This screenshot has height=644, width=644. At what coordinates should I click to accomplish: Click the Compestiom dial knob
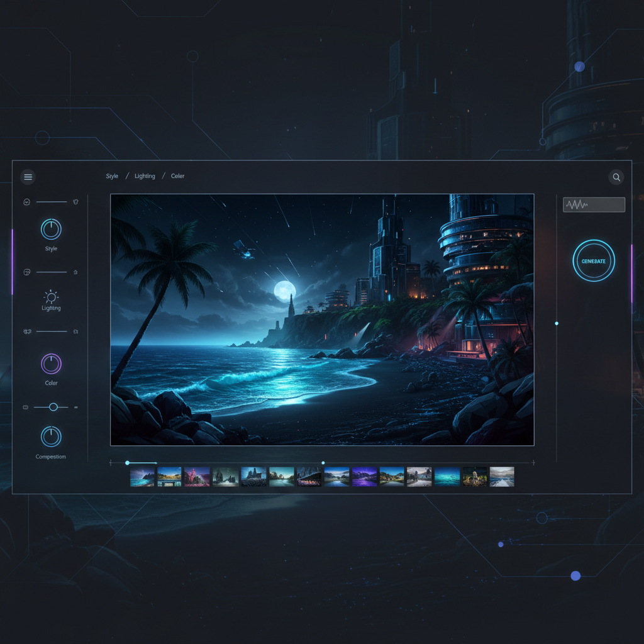(51, 436)
